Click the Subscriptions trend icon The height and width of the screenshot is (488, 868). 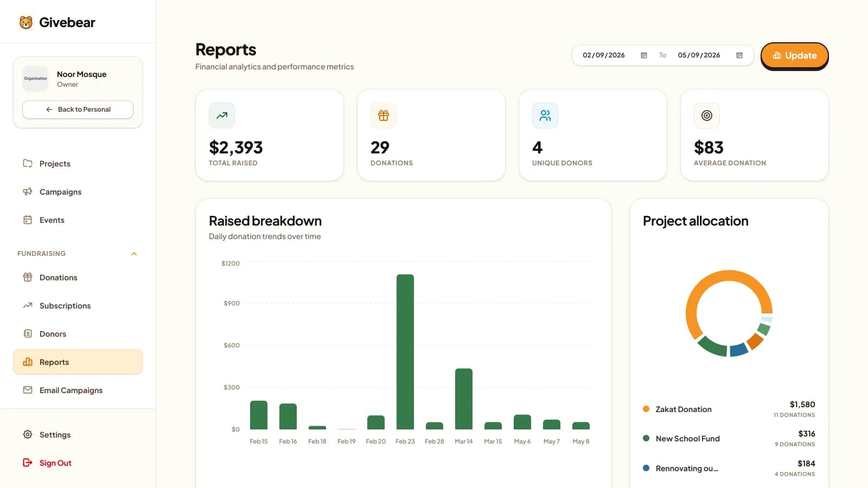click(x=28, y=305)
